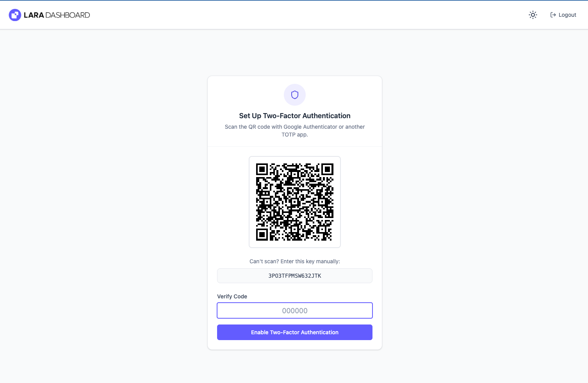Focus the Verify Code input field
This screenshot has width=588, height=383.
(295, 310)
